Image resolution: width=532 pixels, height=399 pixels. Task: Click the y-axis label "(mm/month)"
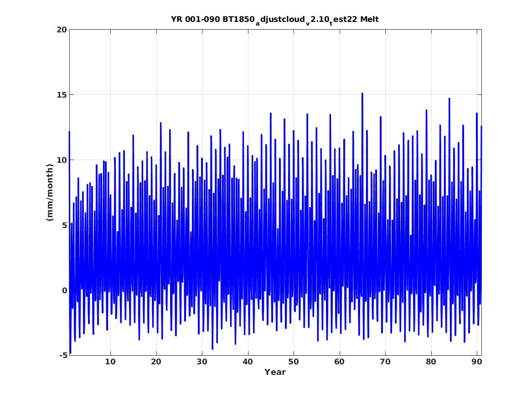point(50,192)
